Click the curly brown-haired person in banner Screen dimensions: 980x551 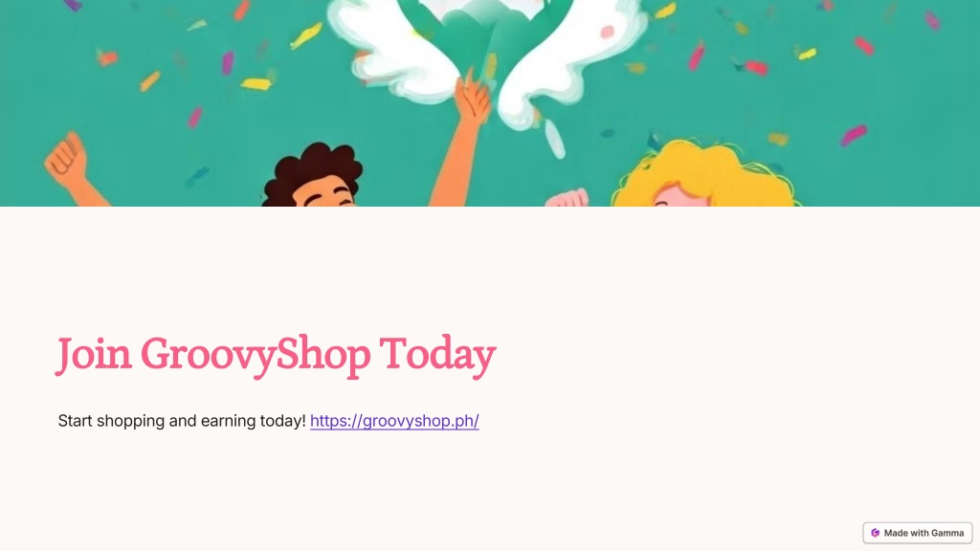pyautogui.click(x=312, y=176)
